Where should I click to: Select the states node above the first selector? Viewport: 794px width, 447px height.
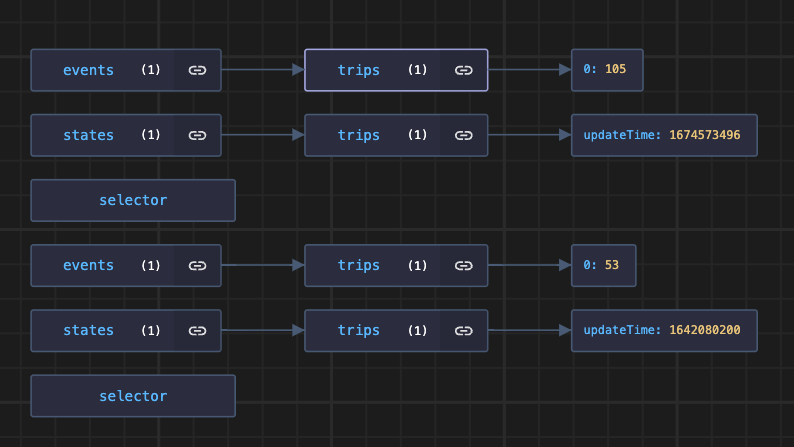click(88, 135)
